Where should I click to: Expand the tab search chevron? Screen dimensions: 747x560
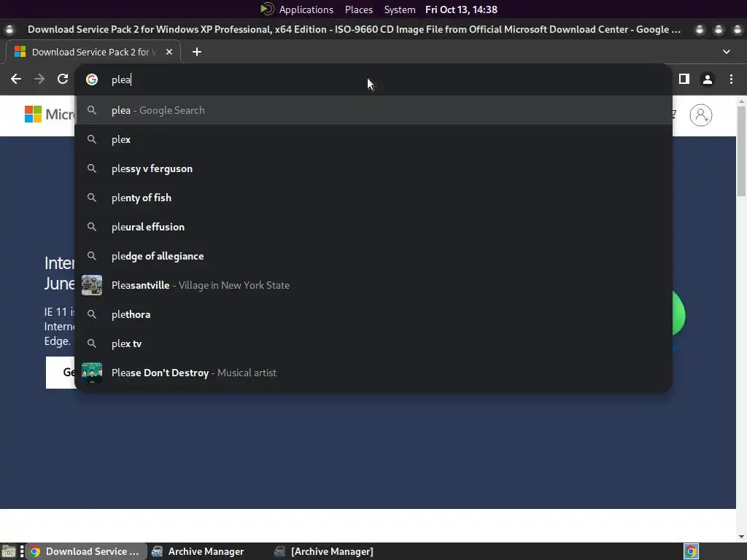(727, 52)
